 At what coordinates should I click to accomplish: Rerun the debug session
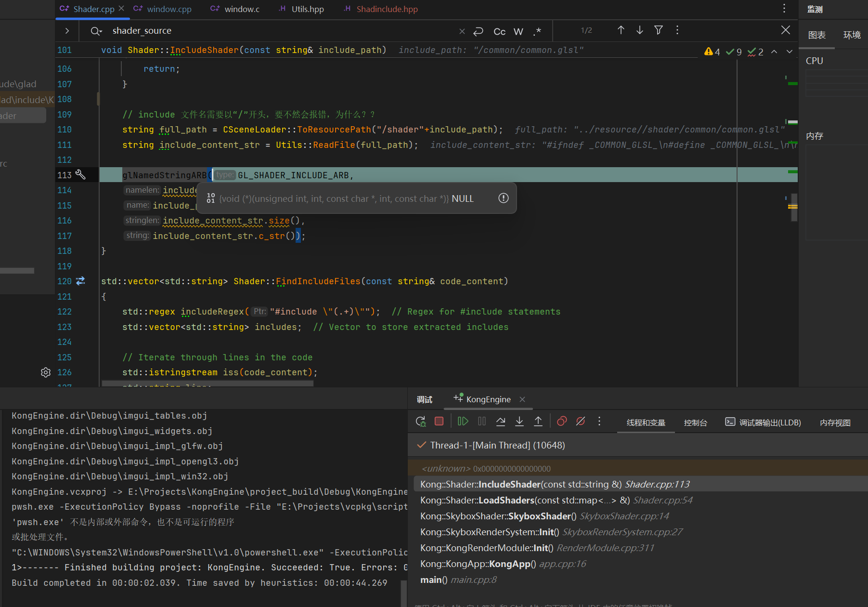(421, 422)
